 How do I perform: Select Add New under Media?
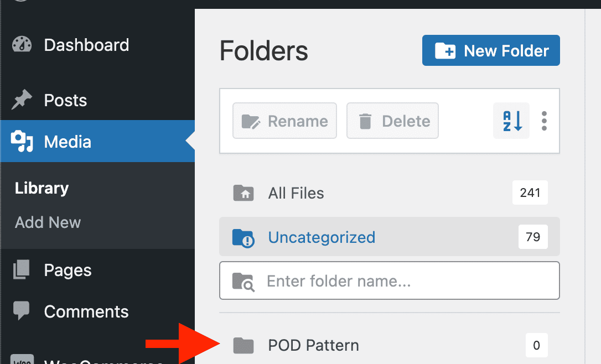(x=48, y=222)
